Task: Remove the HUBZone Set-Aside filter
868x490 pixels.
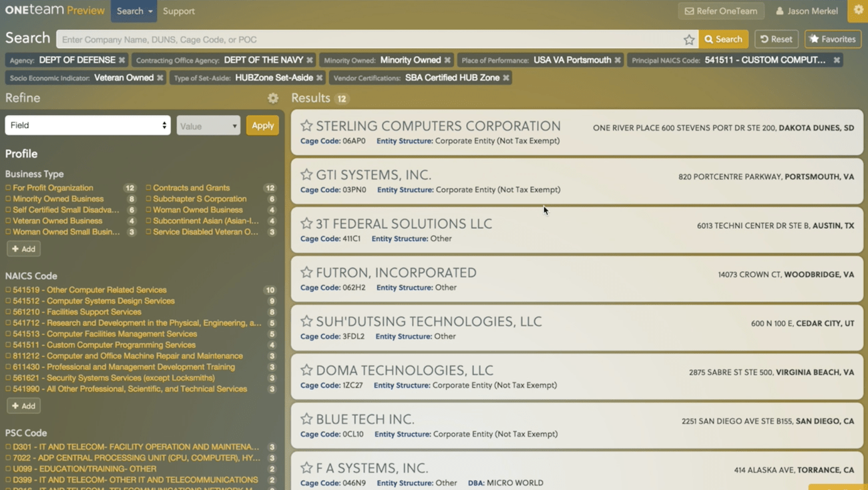Action: point(320,78)
